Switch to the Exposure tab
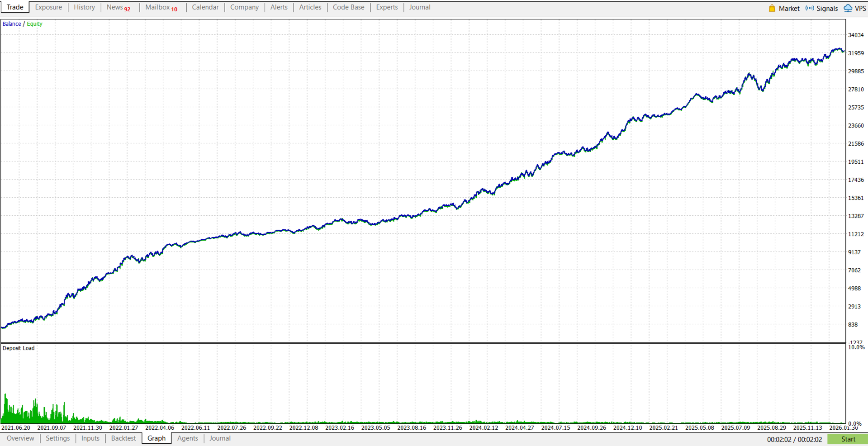 click(48, 7)
